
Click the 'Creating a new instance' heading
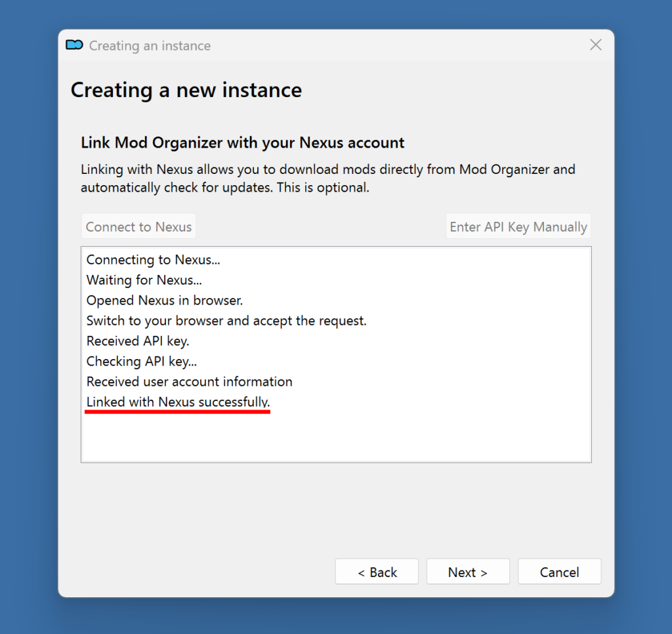(x=186, y=90)
